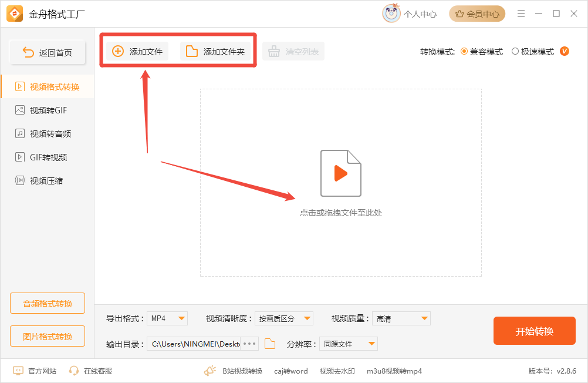Open the 会员中心 member button

[477, 14]
